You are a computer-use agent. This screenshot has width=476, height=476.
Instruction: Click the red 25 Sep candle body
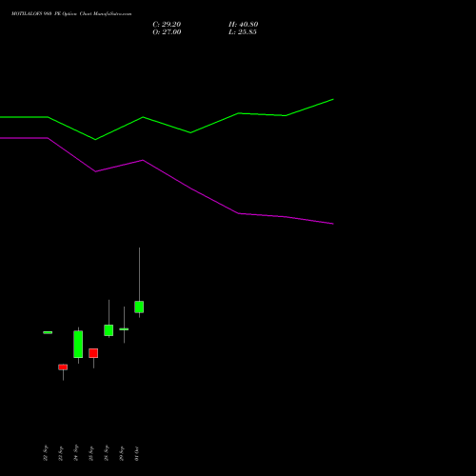click(x=93, y=353)
